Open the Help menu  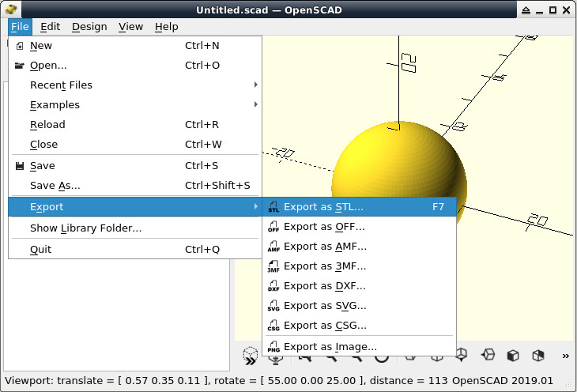pos(166,27)
